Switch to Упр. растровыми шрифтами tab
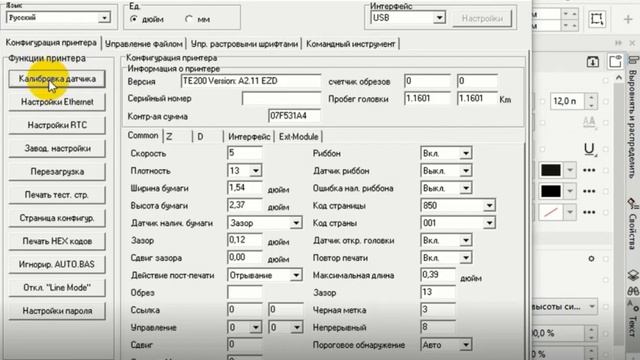The image size is (640, 360). [x=244, y=44]
